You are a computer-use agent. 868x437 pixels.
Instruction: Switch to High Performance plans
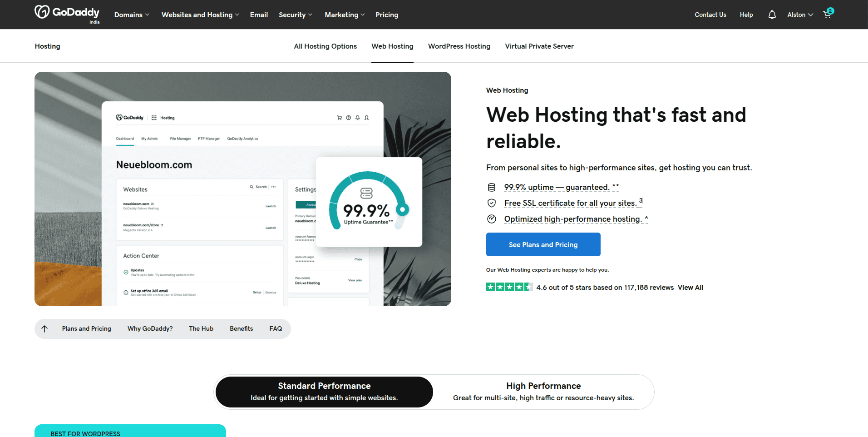543,392
